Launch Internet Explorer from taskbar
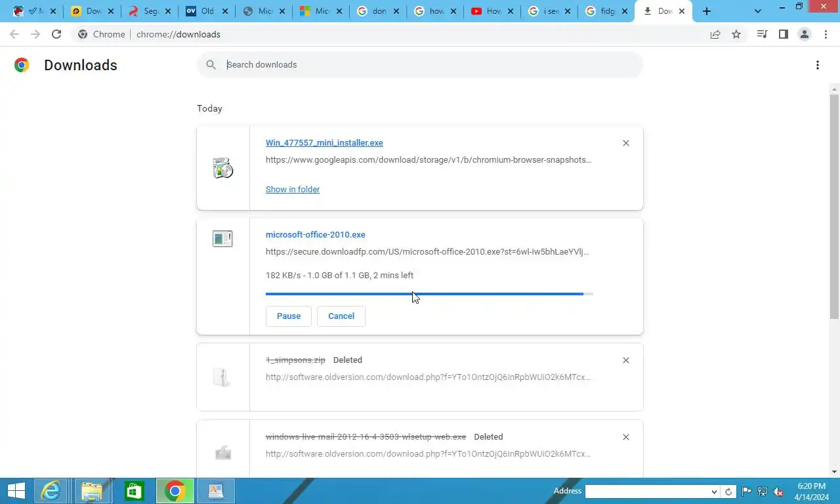 (51, 491)
